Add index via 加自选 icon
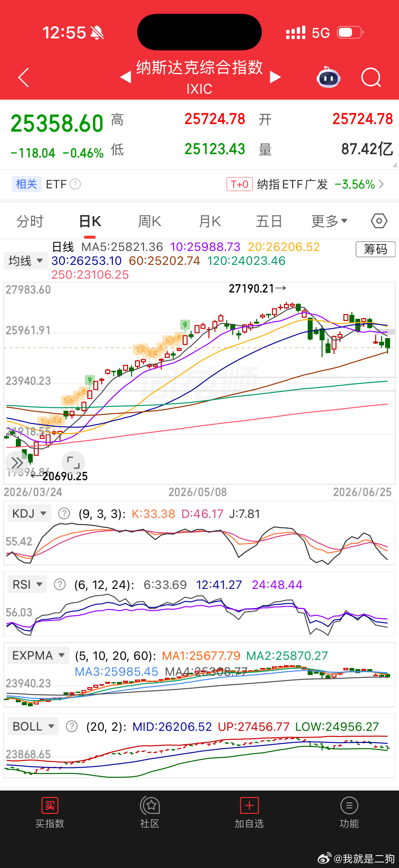 [249, 806]
